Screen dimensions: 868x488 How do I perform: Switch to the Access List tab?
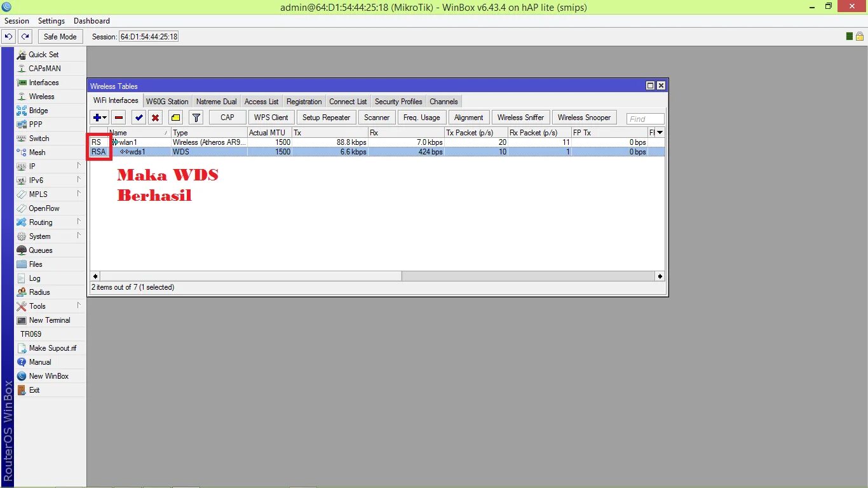[261, 102]
